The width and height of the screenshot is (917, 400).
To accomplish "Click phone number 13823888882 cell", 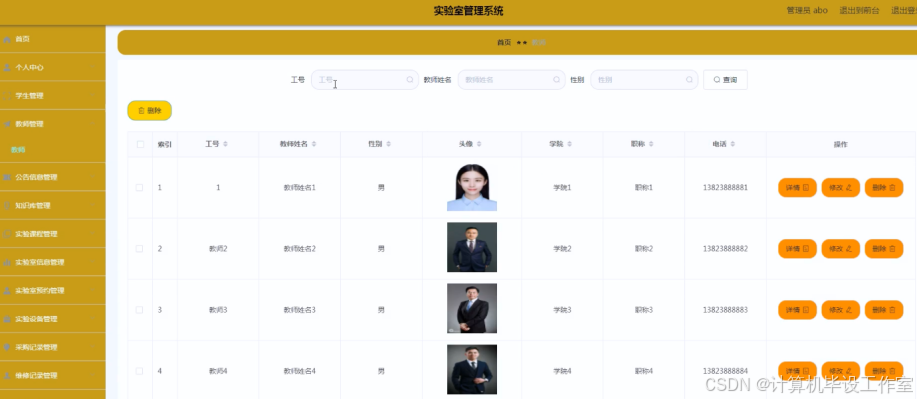I will click(x=725, y=249).
